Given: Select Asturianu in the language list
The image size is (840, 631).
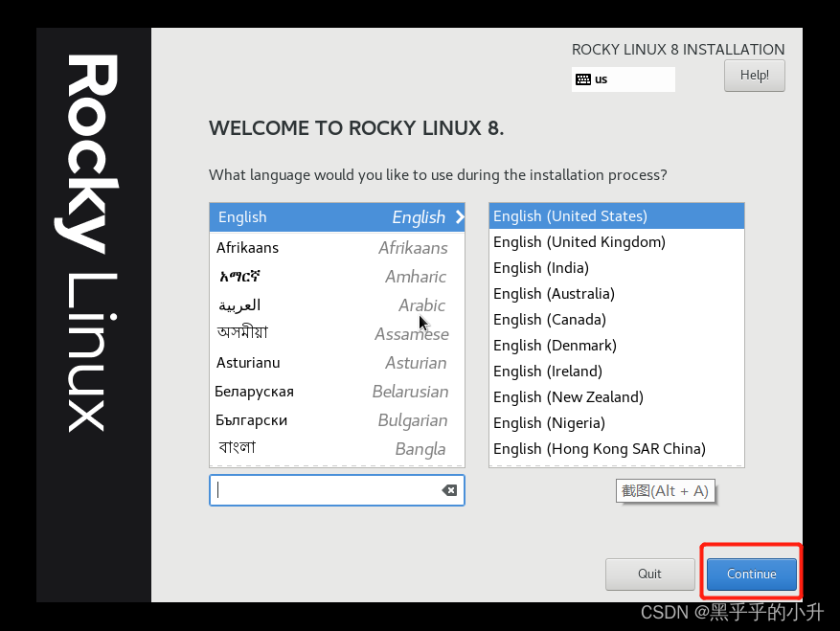Looking at the screenshot, I should coord(337,363).
